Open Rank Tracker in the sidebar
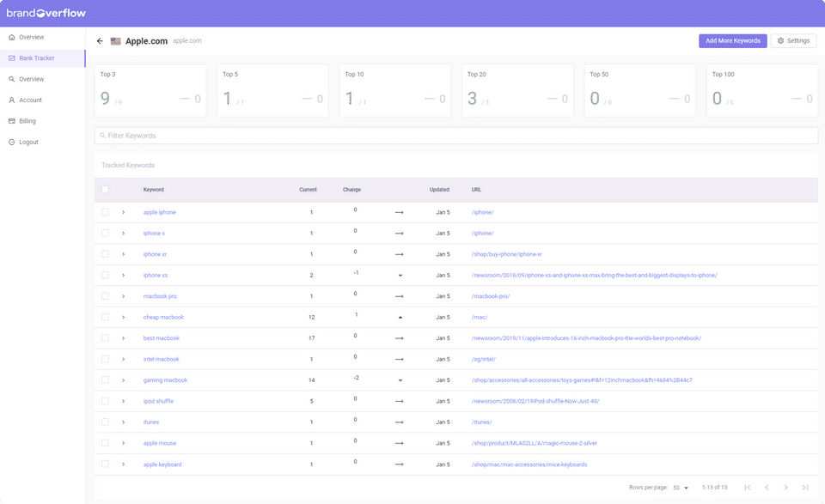The width and height of the screenshot is (825, 504). point(42,58)
